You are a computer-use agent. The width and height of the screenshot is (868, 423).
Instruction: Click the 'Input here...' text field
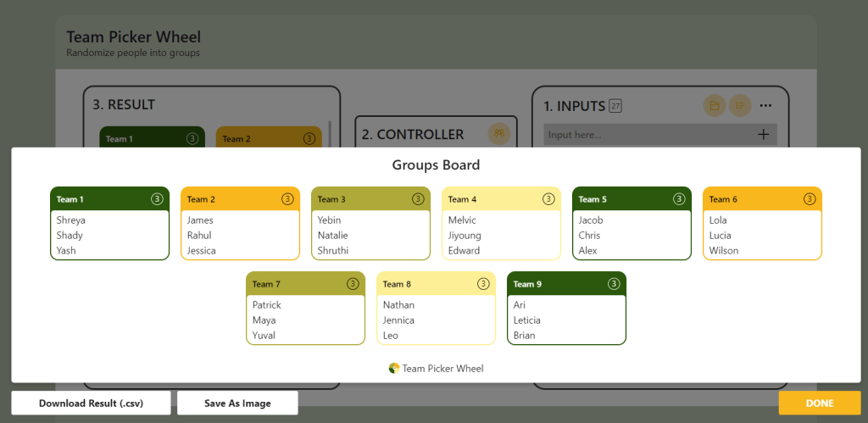coord(646,135)
